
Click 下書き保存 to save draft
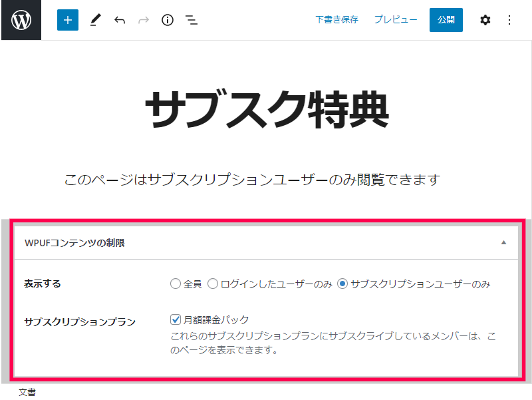(337, 20)
